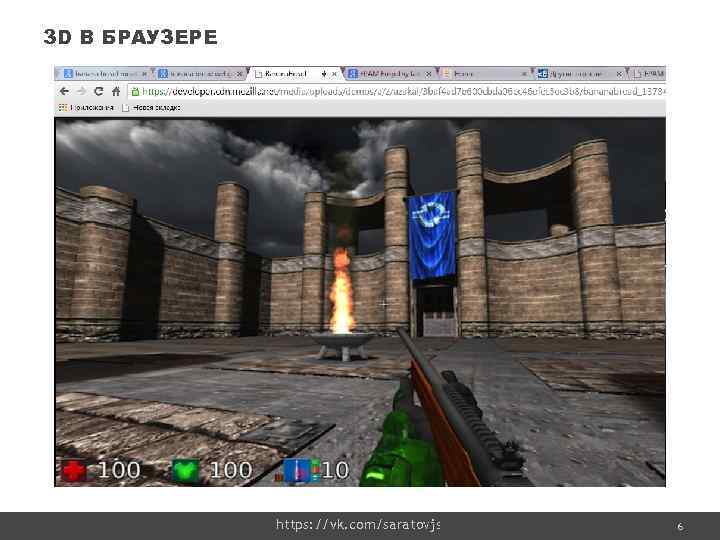The height and width of the screenshot is (540, 720).
Task: Click the health value 100 beside red cross
Action: [x=119, y=470]
